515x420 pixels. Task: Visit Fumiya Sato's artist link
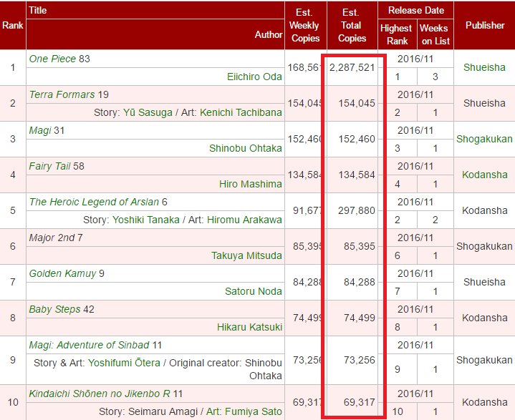tap(244, 411)
